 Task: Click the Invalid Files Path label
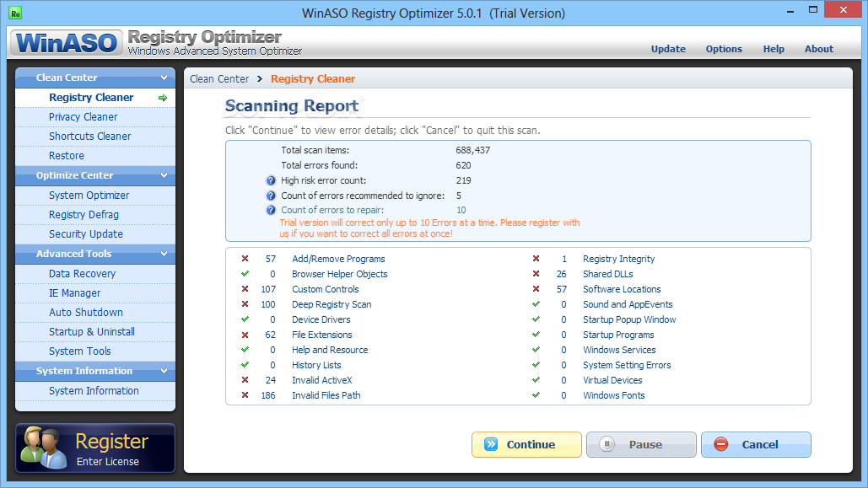coord(326,395)
